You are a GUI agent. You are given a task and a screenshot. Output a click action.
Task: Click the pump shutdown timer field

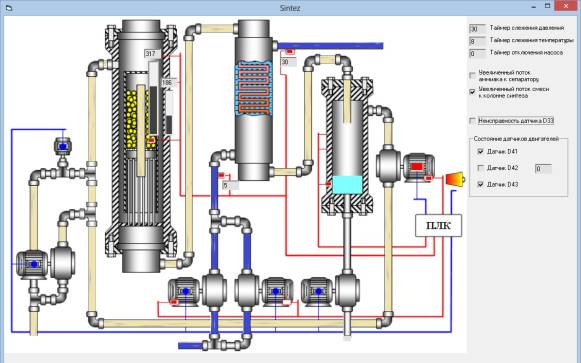pyautogui.click(x=478, y=54)
